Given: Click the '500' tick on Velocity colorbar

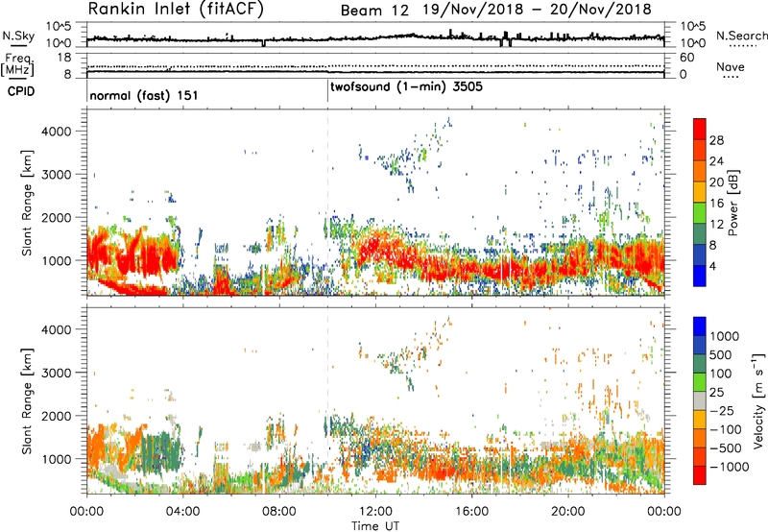Looking at the screenshot, I should 721,354.
